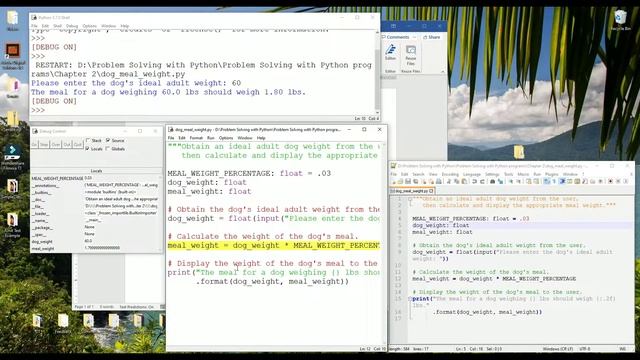Viewport: 640px width, 360px height.
Task: Click the dog_weight row in Locals list
Action: coord(95,241)
